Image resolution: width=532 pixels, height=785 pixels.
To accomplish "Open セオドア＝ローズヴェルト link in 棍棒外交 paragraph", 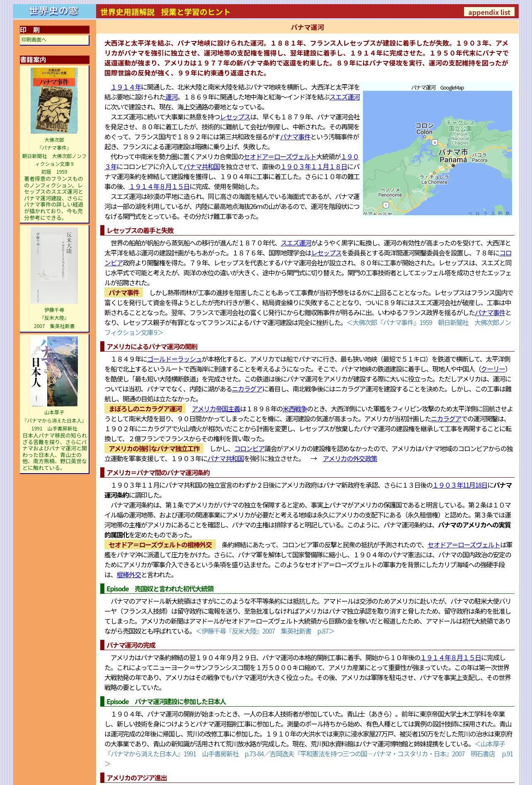I will 464,545.
